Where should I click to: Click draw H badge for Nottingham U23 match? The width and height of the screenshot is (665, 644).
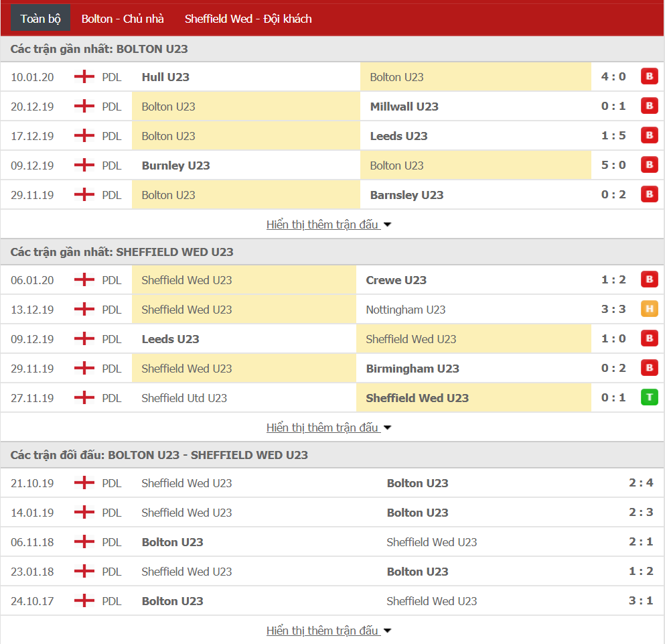click(x=650, y=309)
